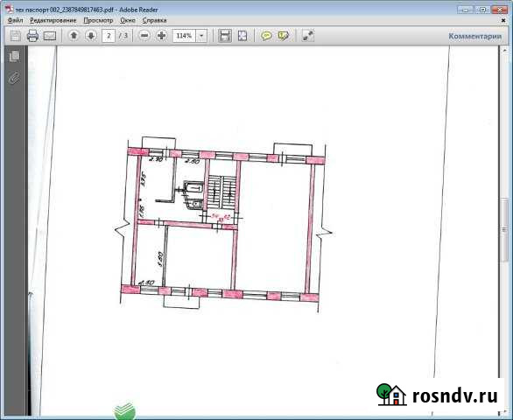The height and width of the screenshot is (420, 513).
Task: Open attachments paperclip panel
Action: coord(14,78)
